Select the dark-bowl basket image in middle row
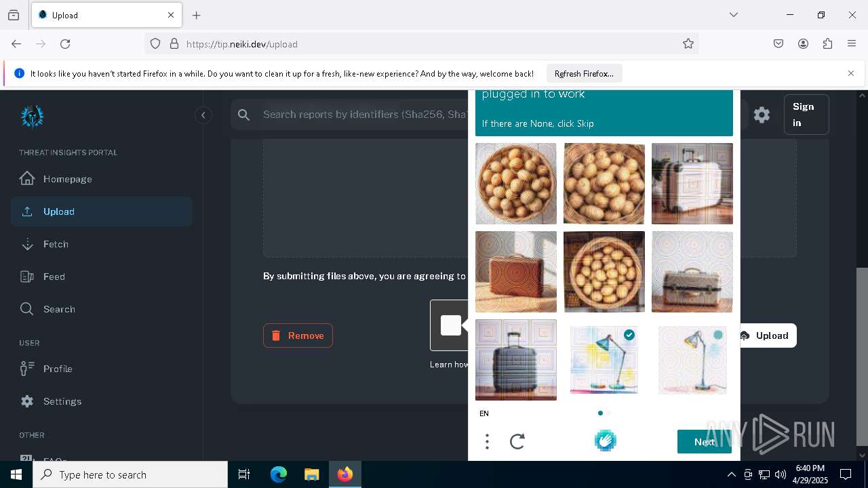Image resolution: width=868 pixels, height=488 pixels. pyautogui.click(x=604, y=272)
